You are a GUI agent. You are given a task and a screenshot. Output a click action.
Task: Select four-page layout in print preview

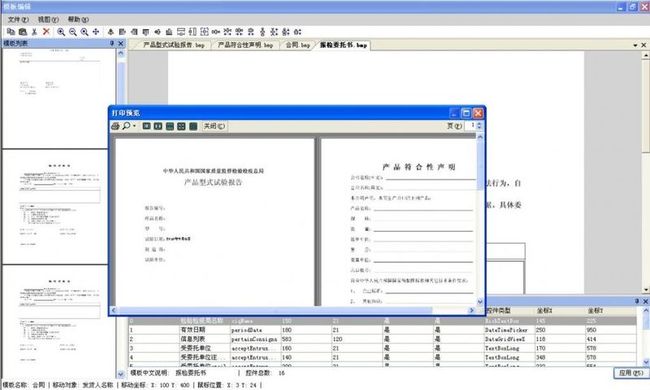tap(181, 126)
